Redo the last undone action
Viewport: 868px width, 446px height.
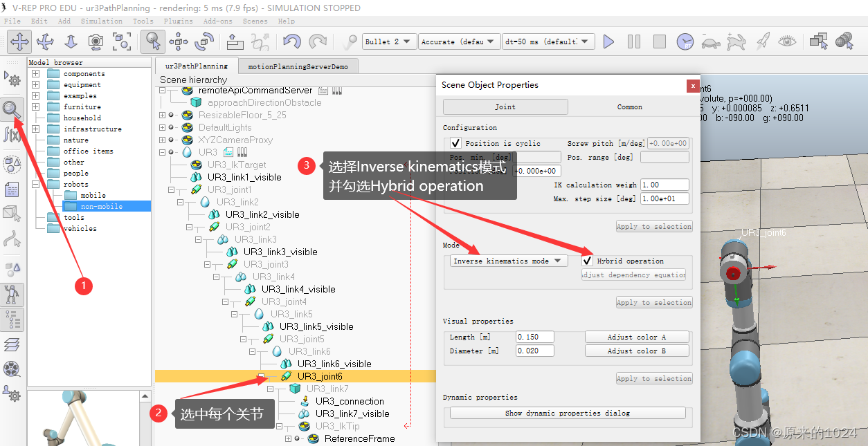point(318,41)
